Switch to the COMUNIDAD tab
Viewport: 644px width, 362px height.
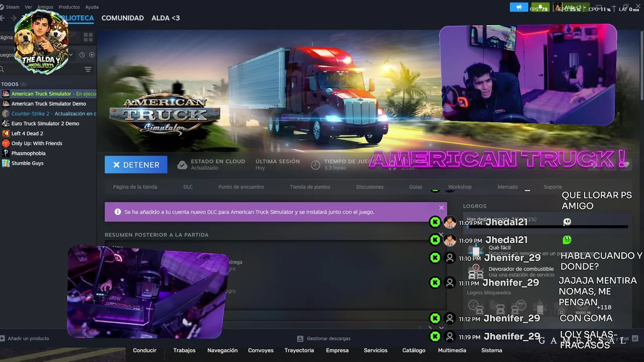pyautogui.click(x=123, y=18)
